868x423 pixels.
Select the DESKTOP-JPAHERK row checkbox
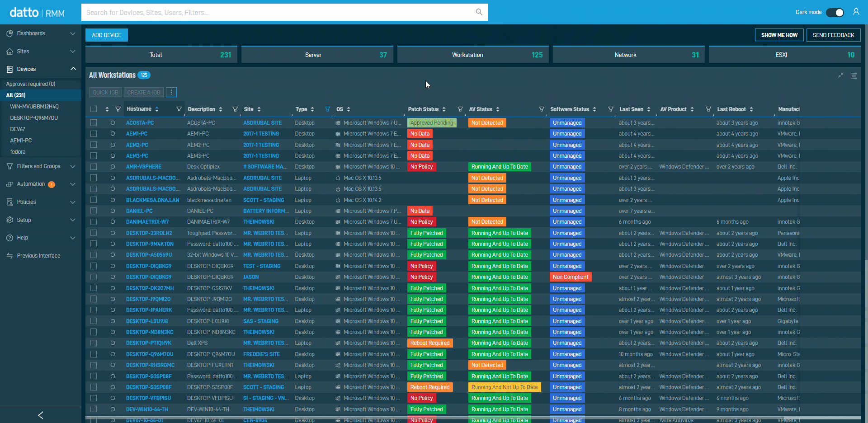94,310
